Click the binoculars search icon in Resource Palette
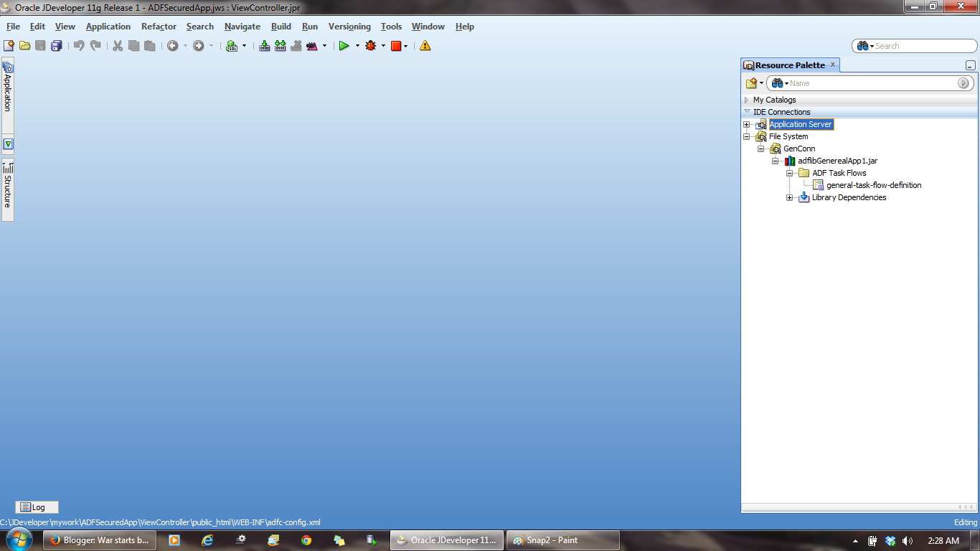980x551 pixels. coord(777,83)
